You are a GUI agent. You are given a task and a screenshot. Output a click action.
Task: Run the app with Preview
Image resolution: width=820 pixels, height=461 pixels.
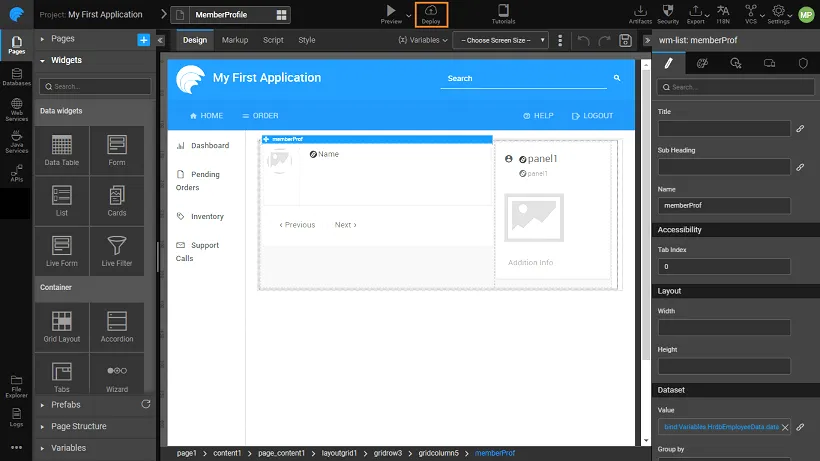[x=391, y=13]
